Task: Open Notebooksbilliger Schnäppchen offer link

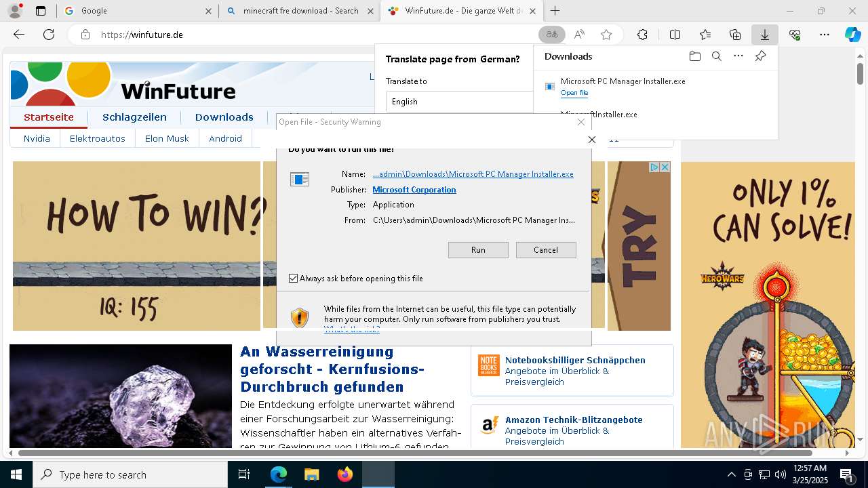Action: click(575, 361)
